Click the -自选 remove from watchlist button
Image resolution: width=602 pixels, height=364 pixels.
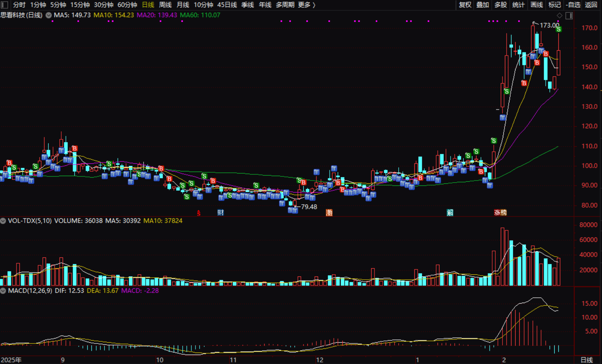[573, 5]
